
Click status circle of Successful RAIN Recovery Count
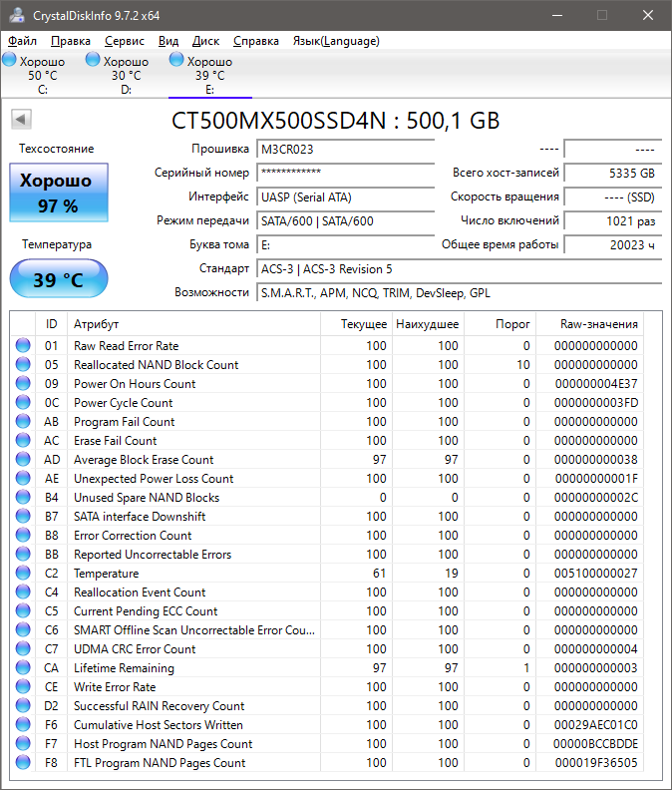click(x=23, y=706)
